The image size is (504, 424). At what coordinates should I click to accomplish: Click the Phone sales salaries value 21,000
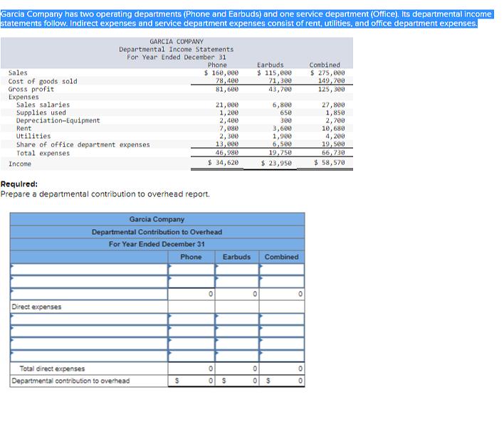(x=227, y=105)
